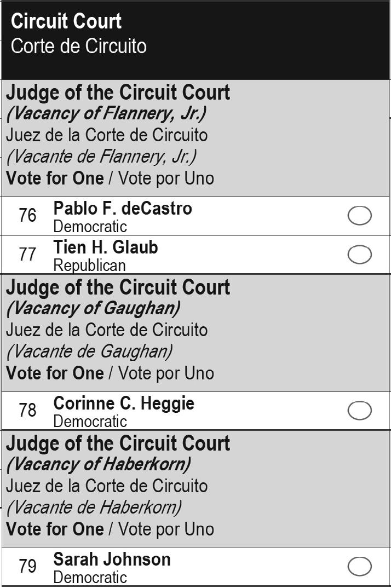
Task: Click the Republican party label under Glaub
Action: pos(89,266)
